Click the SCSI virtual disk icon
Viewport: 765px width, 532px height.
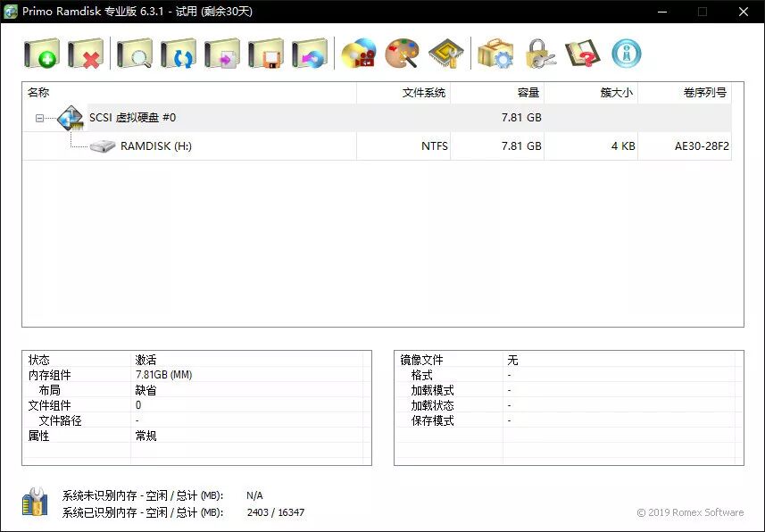coord(71,118)
